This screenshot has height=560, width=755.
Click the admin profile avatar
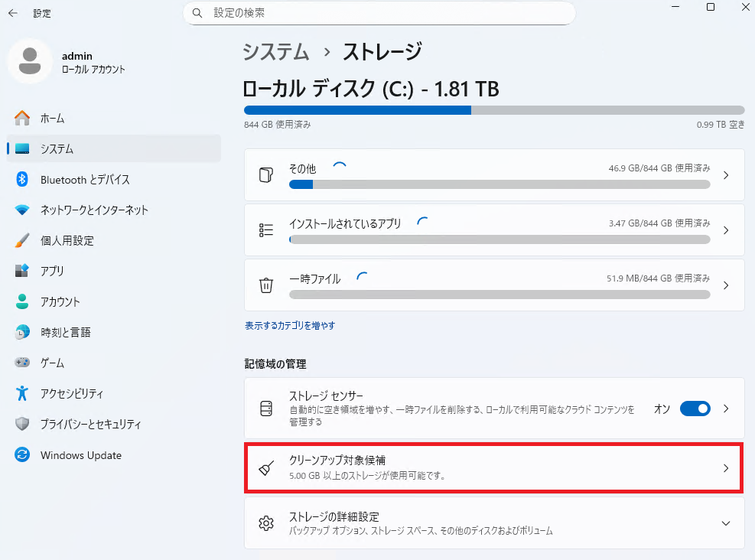pos(30,61)
